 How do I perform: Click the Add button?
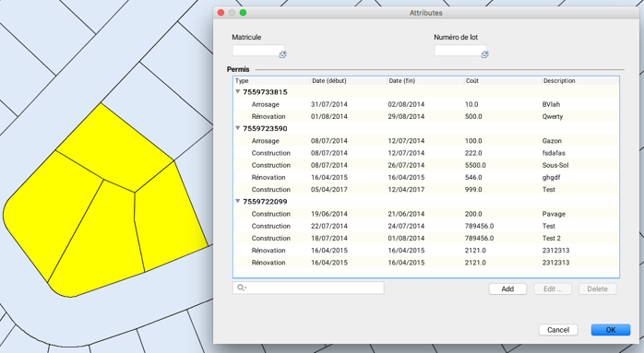coord(507,289)
